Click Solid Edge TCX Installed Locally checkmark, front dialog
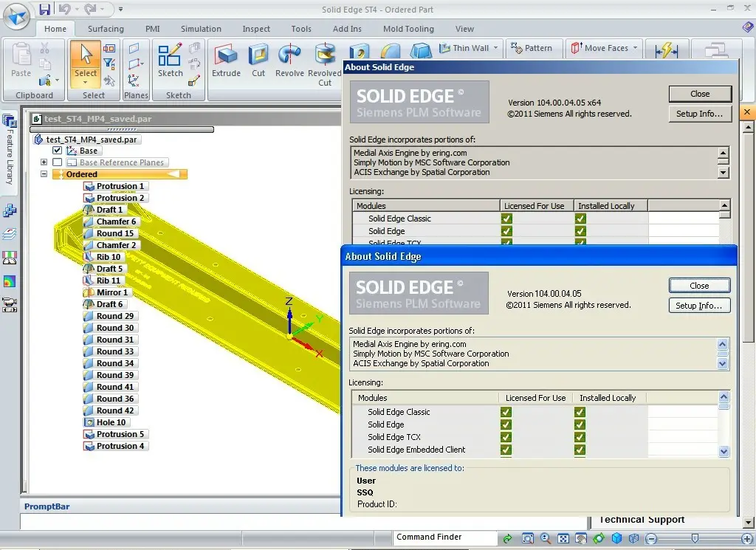The image size is (756, 550). [x=580, y=437]
